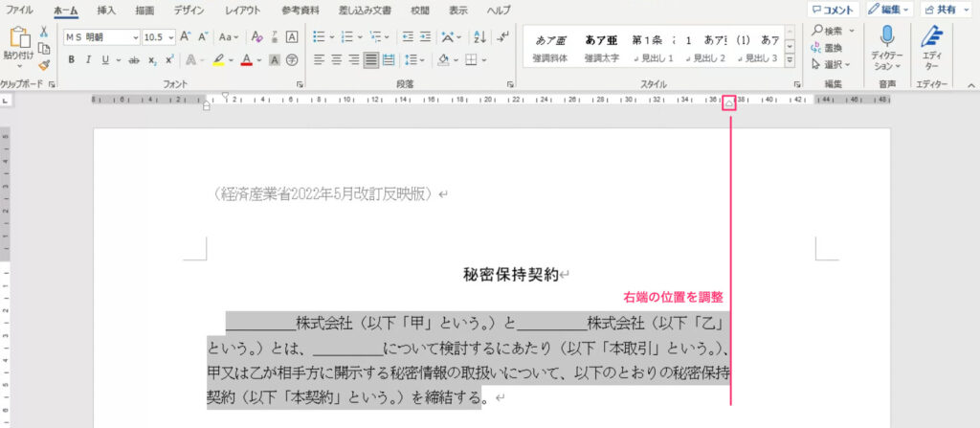Click the 共有 (Share) button
Screen dimensions: 980x428
946,10
